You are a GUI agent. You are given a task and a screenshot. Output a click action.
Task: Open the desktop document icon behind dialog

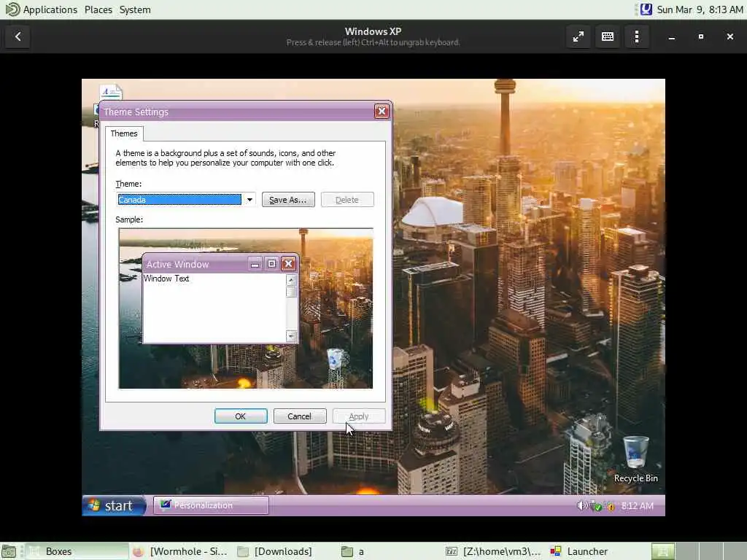click(x=111, y=92)
